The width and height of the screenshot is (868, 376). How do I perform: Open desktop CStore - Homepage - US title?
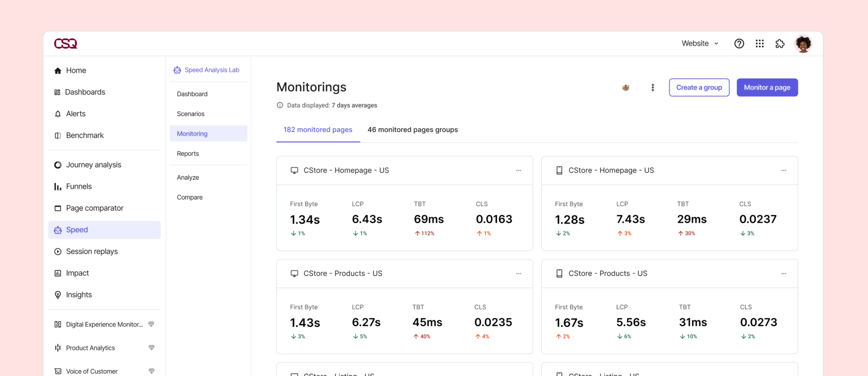coord(346,170)
